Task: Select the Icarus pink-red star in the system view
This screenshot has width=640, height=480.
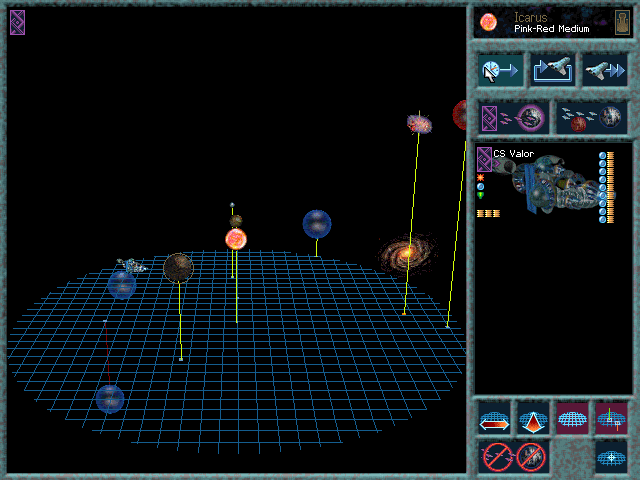Action: pos(236,239)
